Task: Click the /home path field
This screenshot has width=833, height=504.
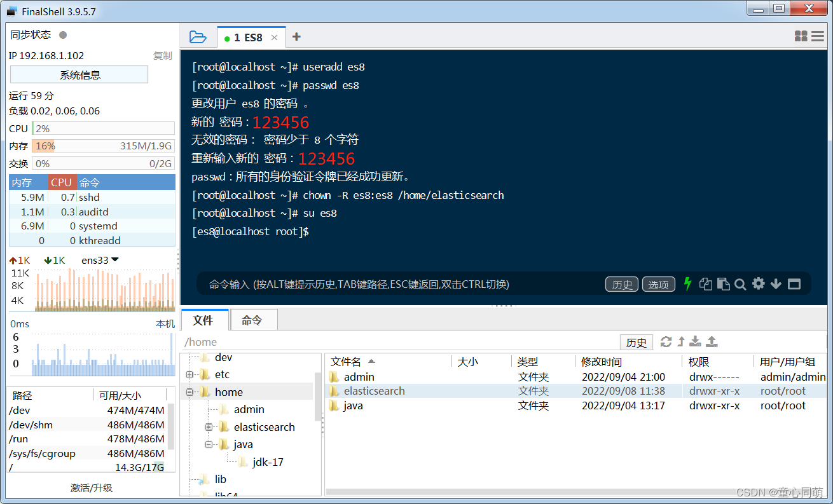Action: [x=400, y=342]
